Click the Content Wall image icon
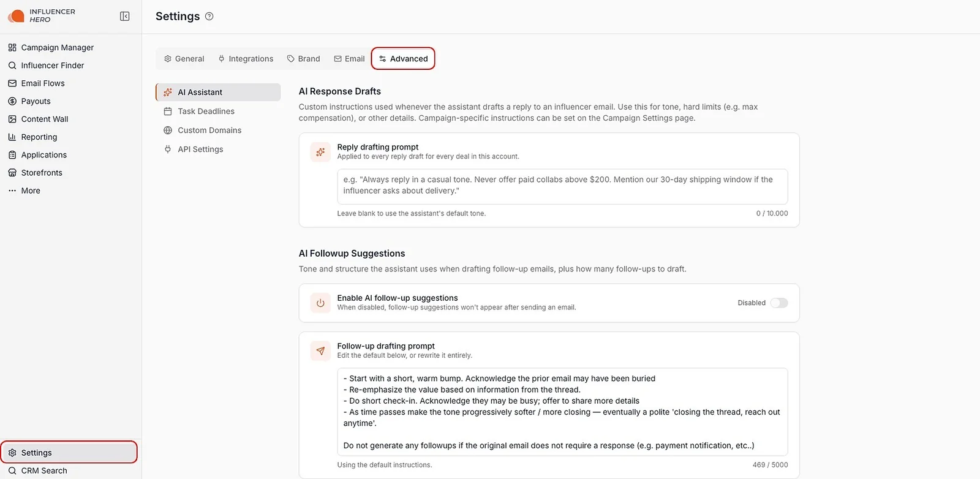This screenshot has height=479, width=980. (12, 119)
